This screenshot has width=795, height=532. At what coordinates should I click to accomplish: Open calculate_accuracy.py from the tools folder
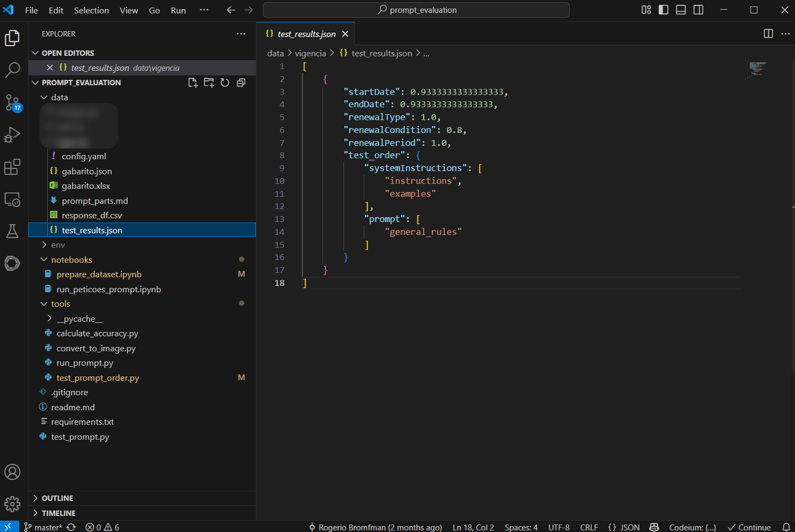[x=97, y=334]
